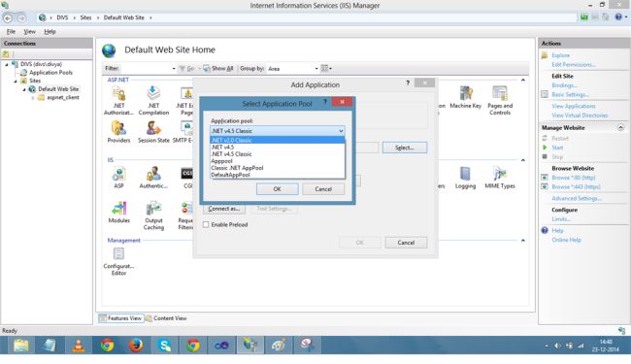This screenshot has height=364, width=631.
Task: Choose .NET v4.5 from the pool list
Action: [x=278, y=148]
